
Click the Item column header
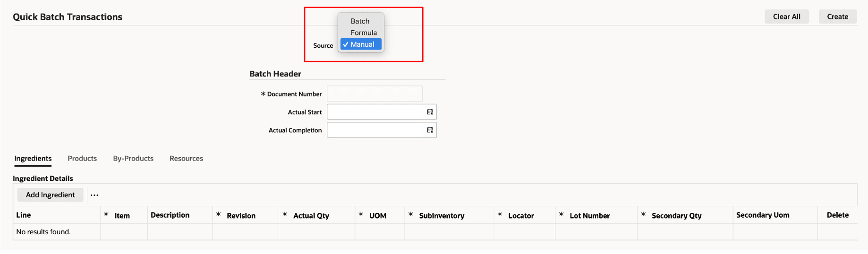click(122, 216)
